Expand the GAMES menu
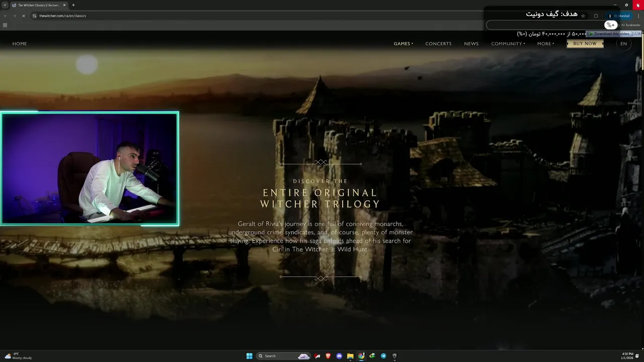 pos(403,44)
